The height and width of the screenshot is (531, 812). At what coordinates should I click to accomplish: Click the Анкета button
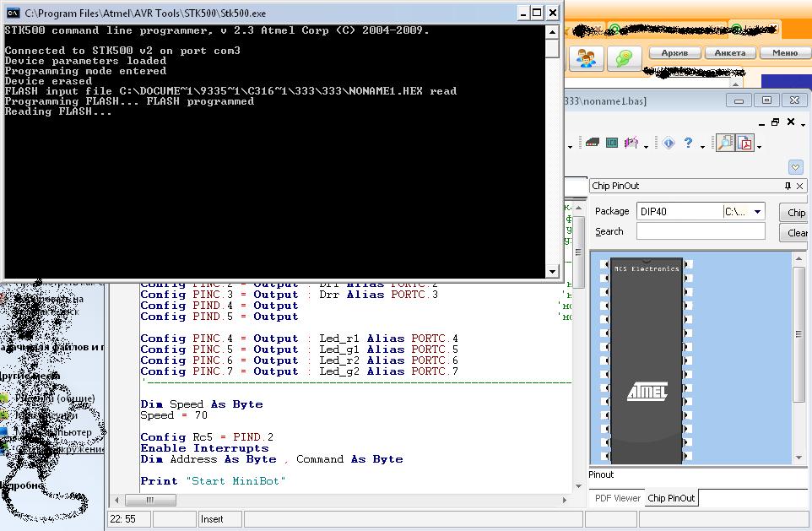tap(729, 52)
